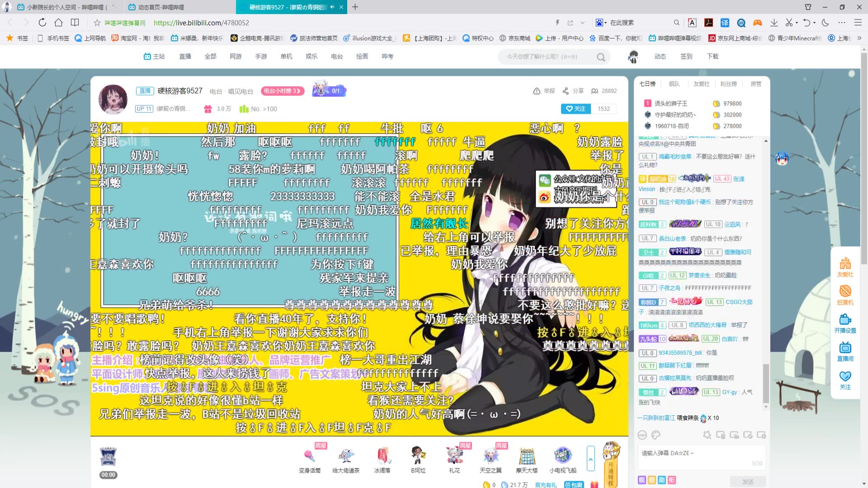Viewport: 868px width, 488px height.
Task: Open 开播设置 sidebar icon
Action: 845,324
